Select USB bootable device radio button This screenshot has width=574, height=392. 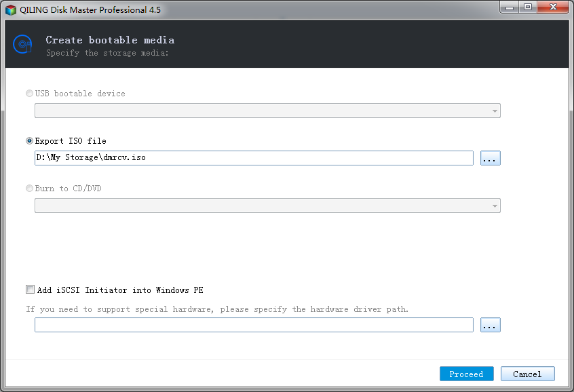[x=29, y=94]
